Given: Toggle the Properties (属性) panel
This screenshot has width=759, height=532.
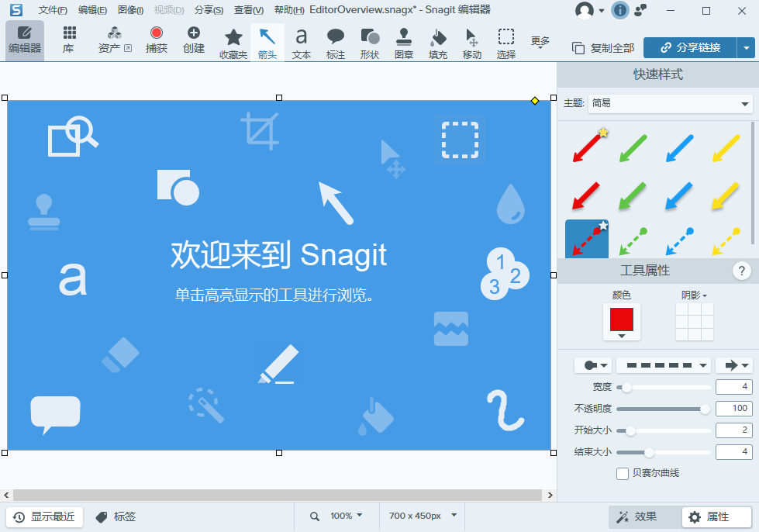Looking at the screenshot, I should click(x=717, y=516).
